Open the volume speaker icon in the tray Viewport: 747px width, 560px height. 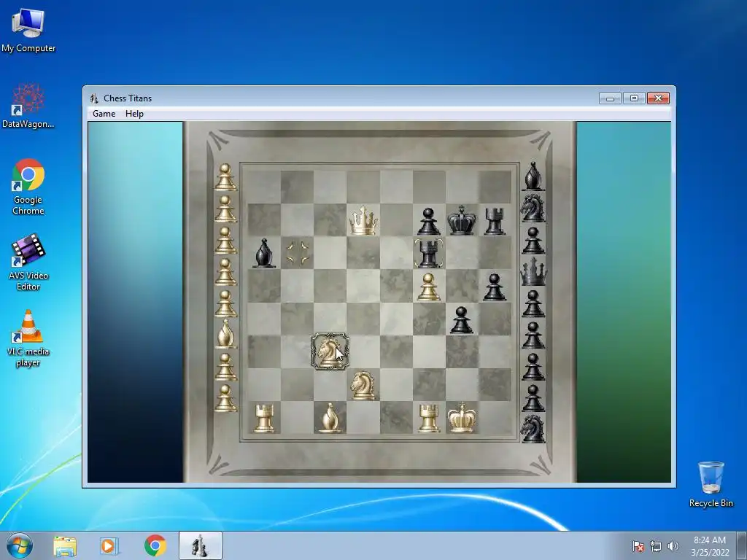673,546
